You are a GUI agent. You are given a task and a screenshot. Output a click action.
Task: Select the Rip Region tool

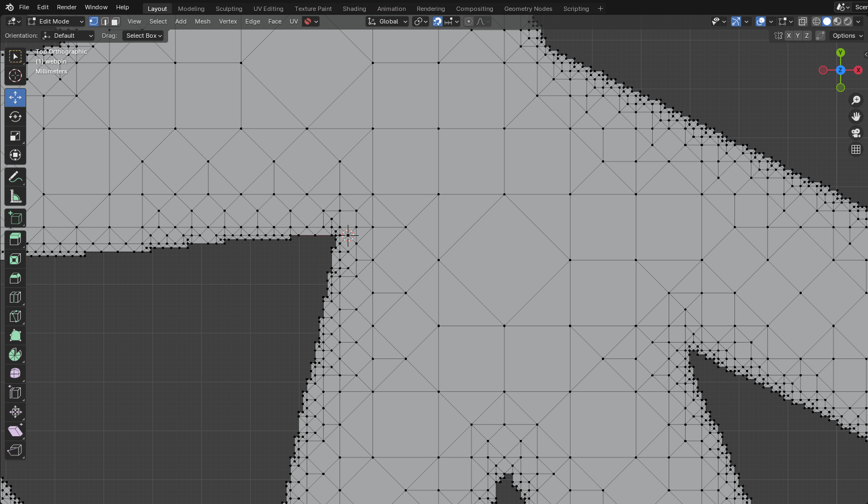click(15, 450)
